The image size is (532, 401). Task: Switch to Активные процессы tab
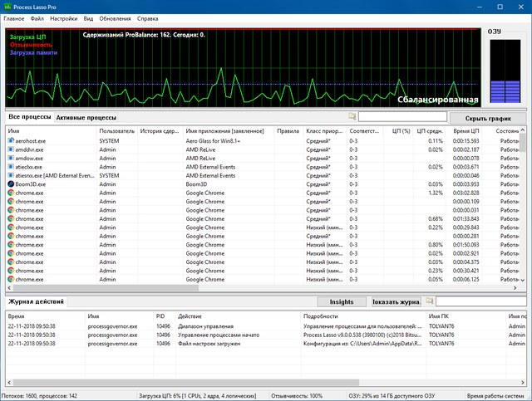click(x=86, y=118)
